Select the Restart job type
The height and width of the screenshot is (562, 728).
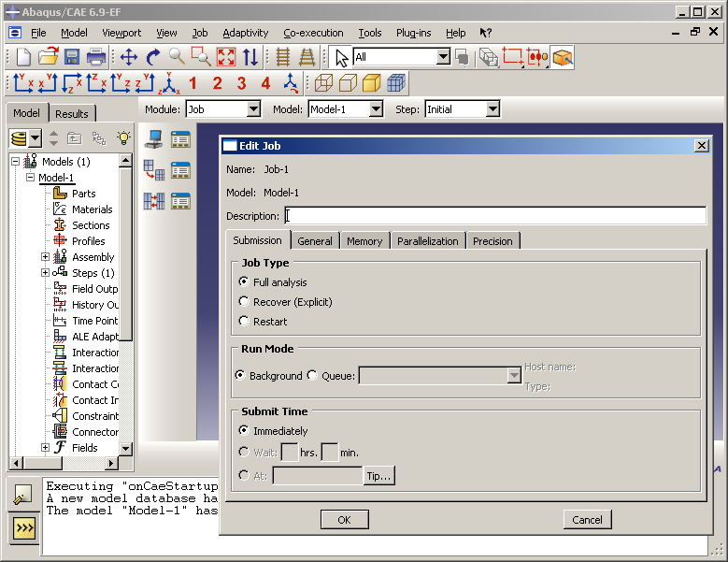(x=244, y=321)
